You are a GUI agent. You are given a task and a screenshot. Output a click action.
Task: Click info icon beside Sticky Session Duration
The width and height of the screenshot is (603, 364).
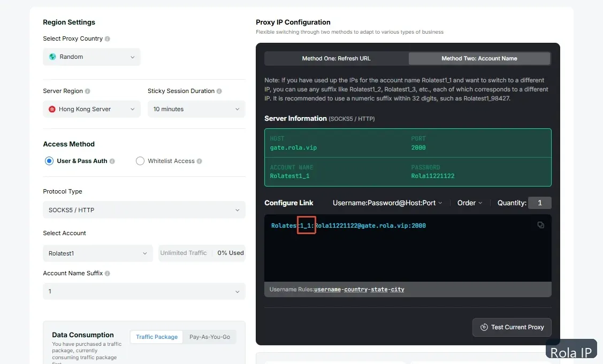(x=219, y=91)
